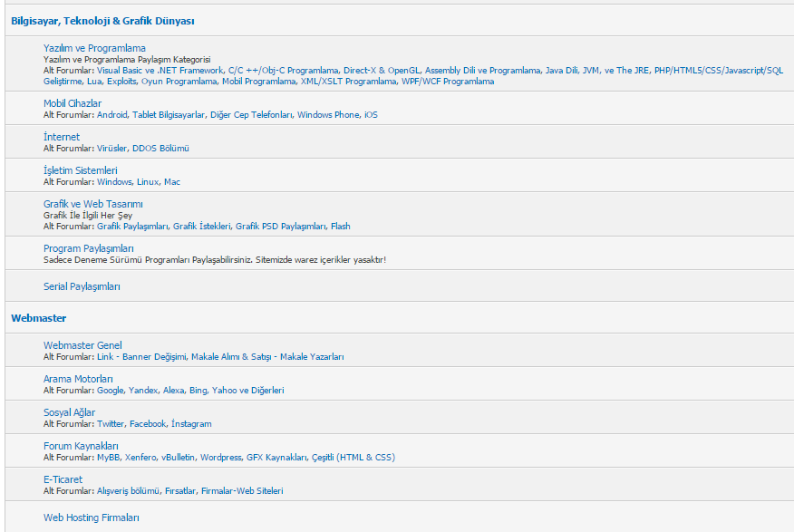Open the Forum Kaynakları forum
The width and height of the screenshot is (794, 532).
point(81,446)
